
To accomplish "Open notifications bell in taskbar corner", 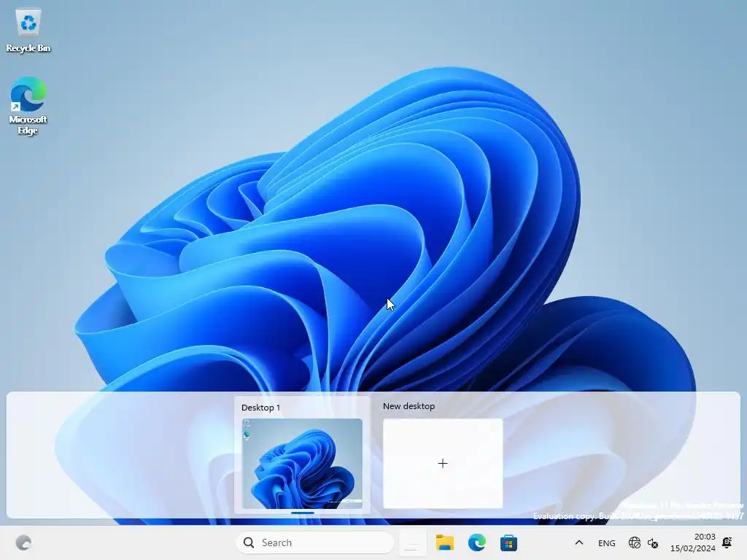I will tap(727, 542).
